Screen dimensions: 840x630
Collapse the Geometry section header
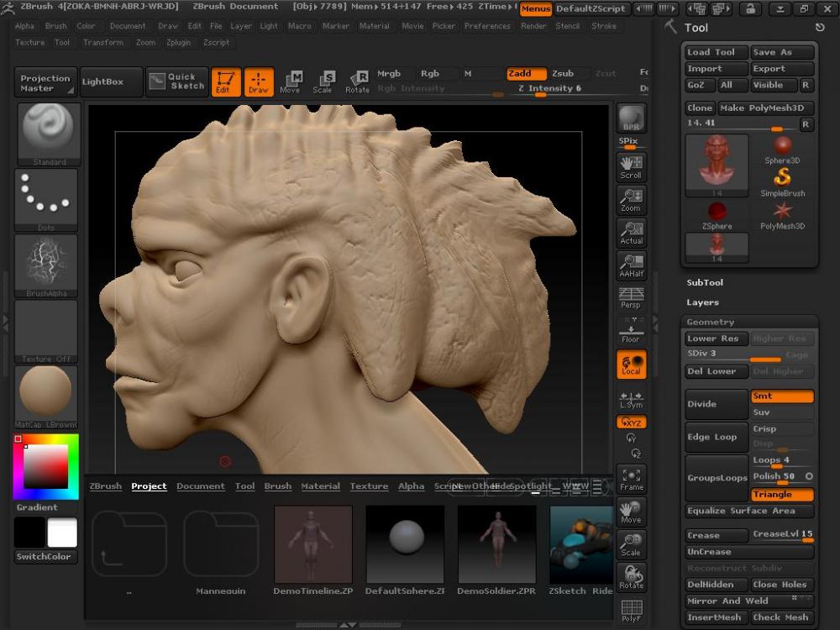[x=711, y=322]
